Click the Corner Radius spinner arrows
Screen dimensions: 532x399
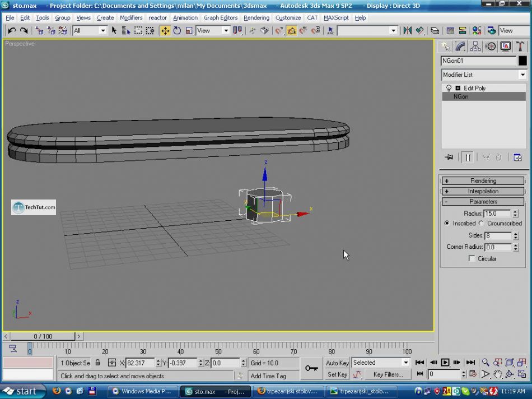516,247
